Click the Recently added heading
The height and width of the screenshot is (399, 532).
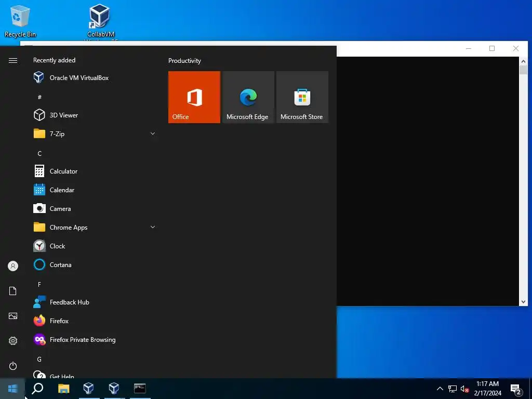[x=54, y=60]
